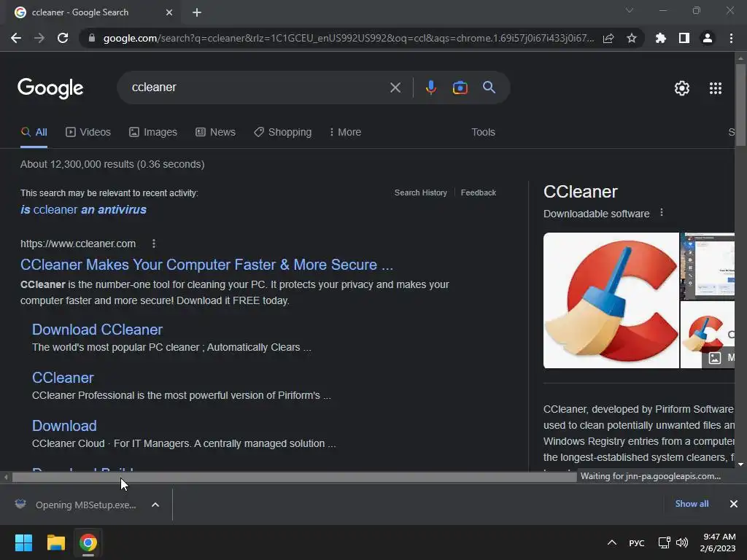This screenshot has width=747, height=560.
Task: Click the Chrome taskbar icon
Action: click(x=88, y=542)
